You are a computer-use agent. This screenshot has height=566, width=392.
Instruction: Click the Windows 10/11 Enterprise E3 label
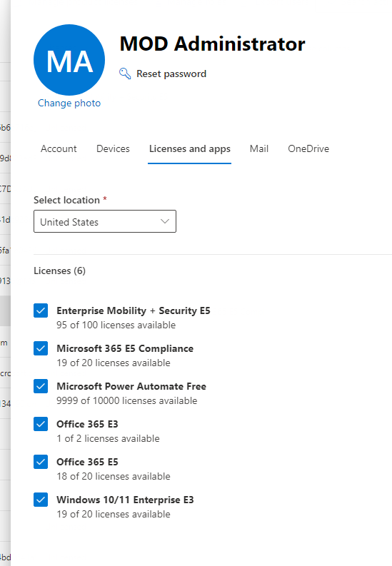point(125,500)
